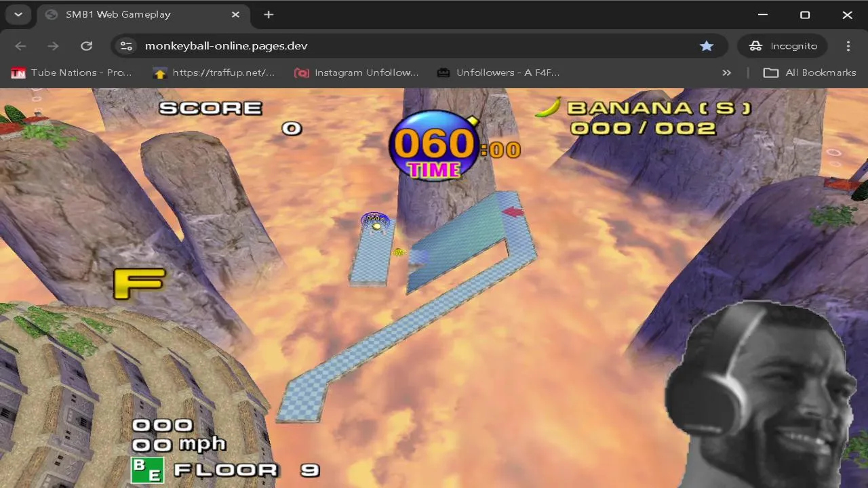
Task: Close the SMB1 Web Gameplay tab
Action: pos(235,14)
